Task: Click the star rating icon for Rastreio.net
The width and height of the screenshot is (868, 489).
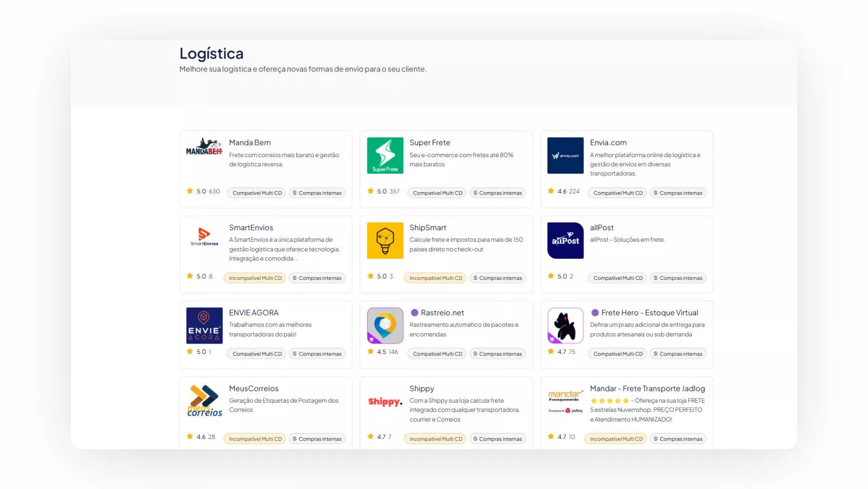Action: [371, 351]
